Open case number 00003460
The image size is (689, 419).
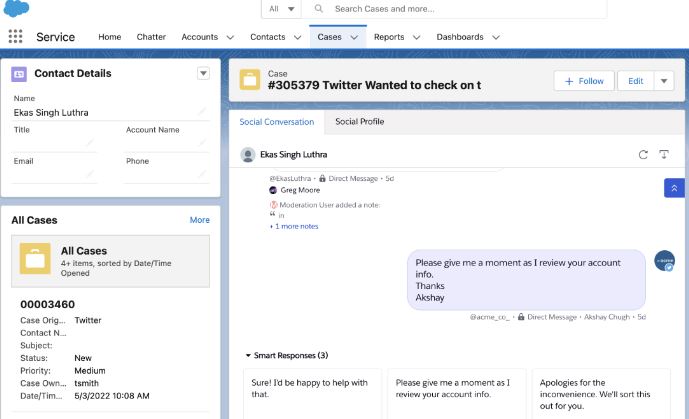47,304
